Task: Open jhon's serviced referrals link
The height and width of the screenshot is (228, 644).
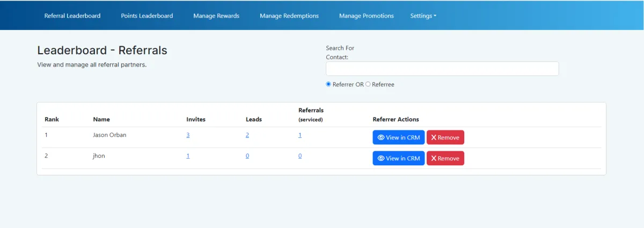Action: tap(300, 156)
